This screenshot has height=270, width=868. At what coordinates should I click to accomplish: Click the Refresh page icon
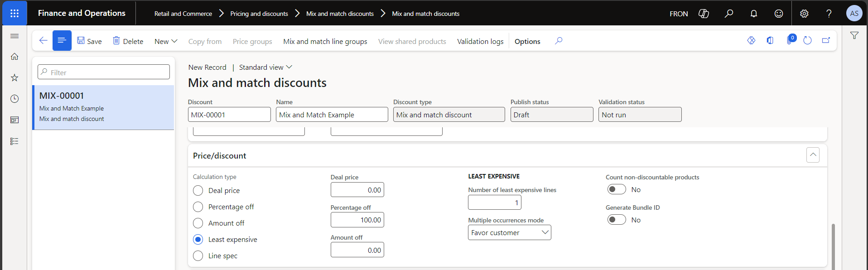807,41
